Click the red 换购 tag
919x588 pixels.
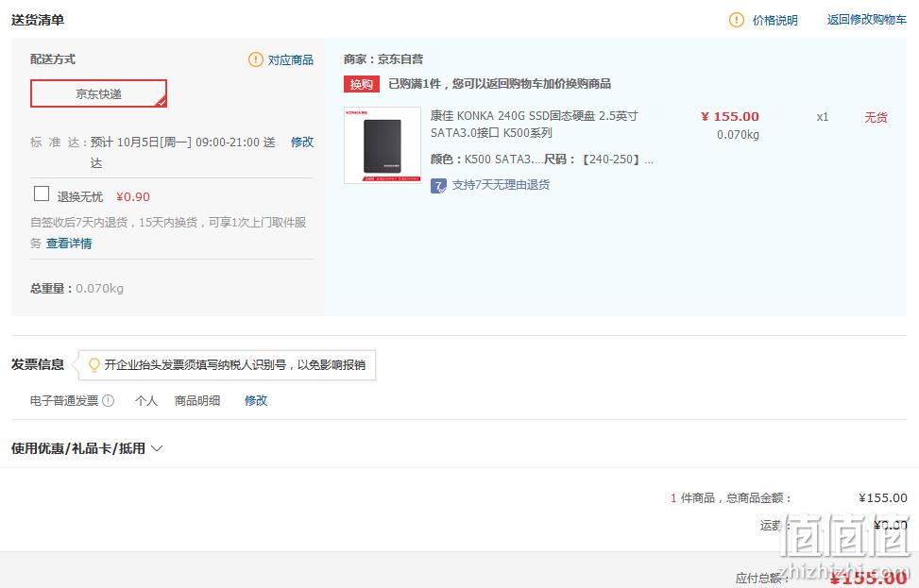tap(361, 84)
